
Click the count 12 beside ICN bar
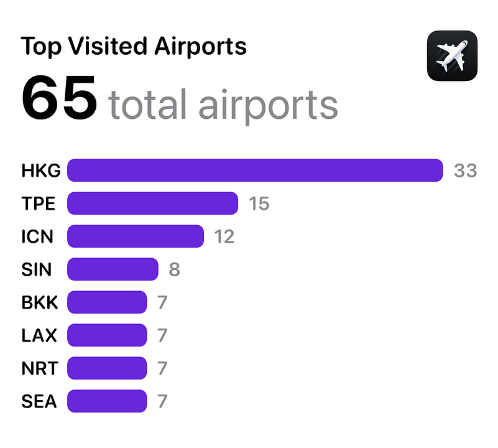click(x=224, y=236)
